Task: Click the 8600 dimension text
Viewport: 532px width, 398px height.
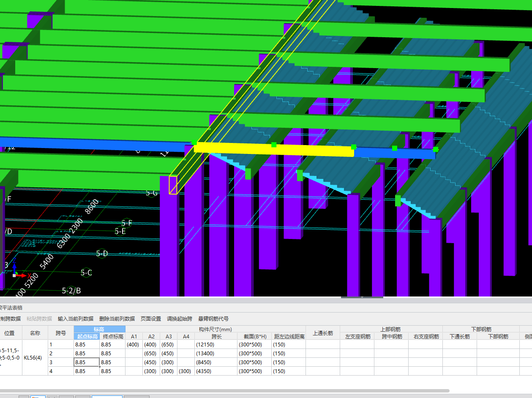Action: pos(92,207)
